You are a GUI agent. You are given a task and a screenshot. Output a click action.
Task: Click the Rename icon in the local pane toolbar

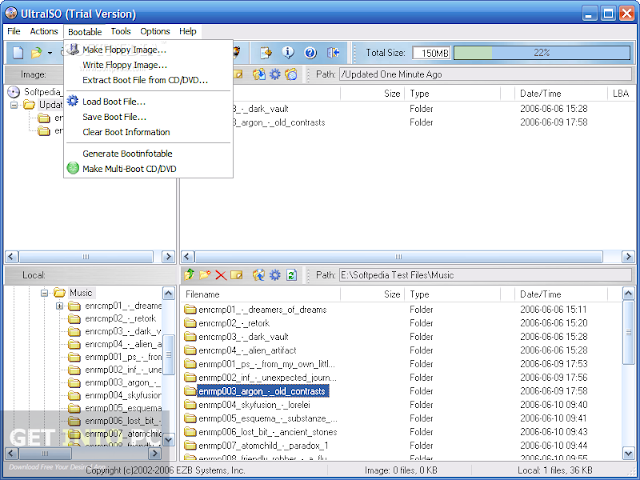tap(237, 275)
